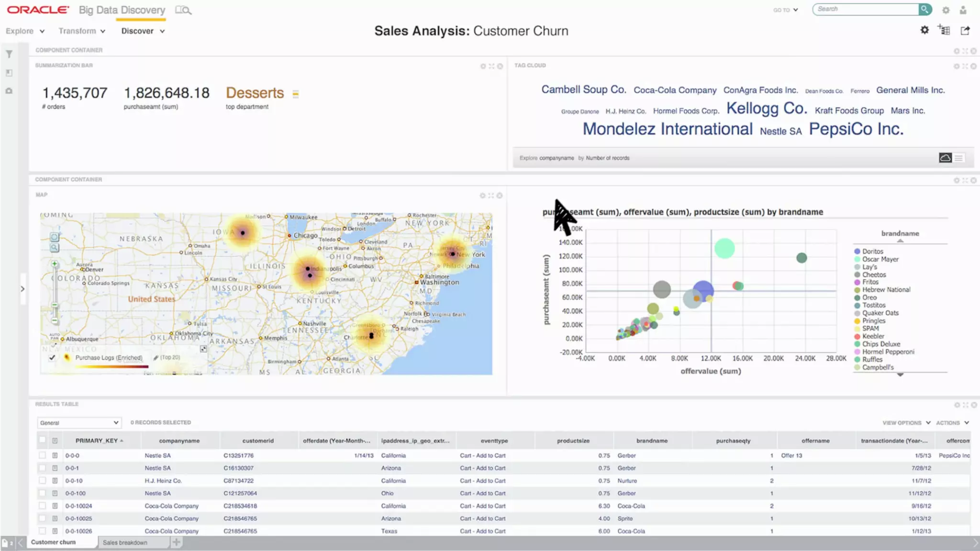
Task: Switch to the Sales breakdown tab
Action: (125, 542)
